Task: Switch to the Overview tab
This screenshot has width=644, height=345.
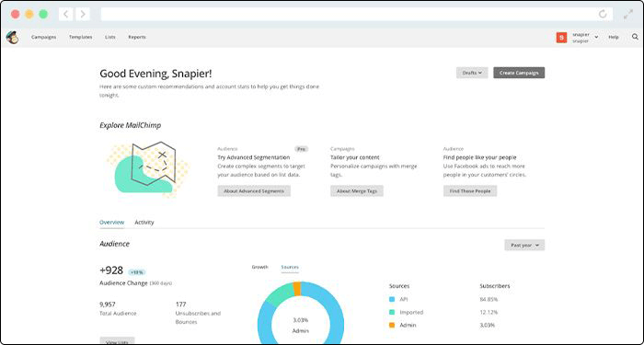Action: [111, 223]
